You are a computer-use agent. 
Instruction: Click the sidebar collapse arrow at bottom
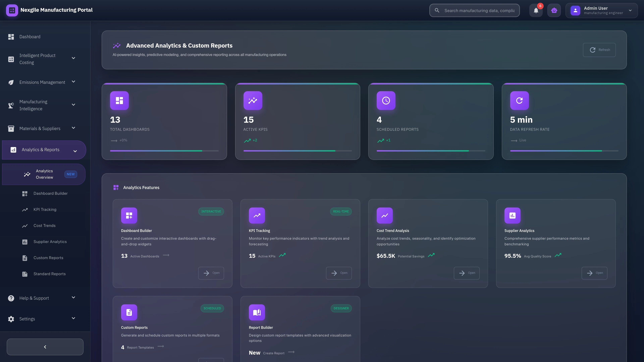pos(45,347)
